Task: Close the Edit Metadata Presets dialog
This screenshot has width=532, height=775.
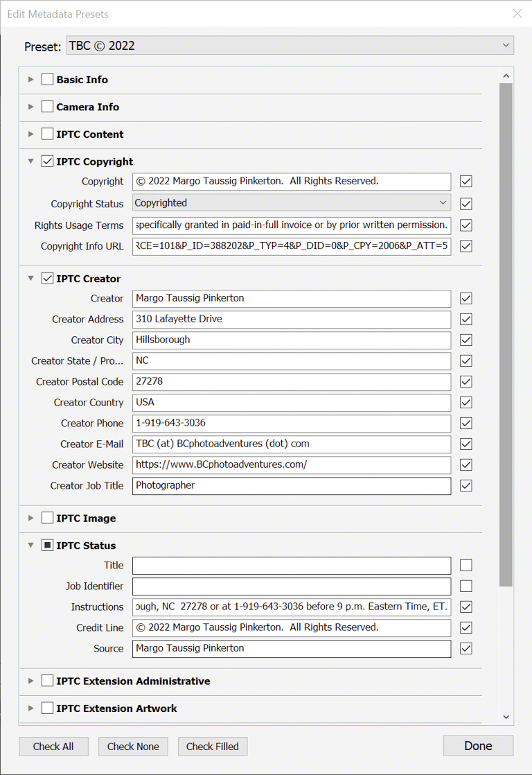Action: pyautogui.click(x=517, y=13)
